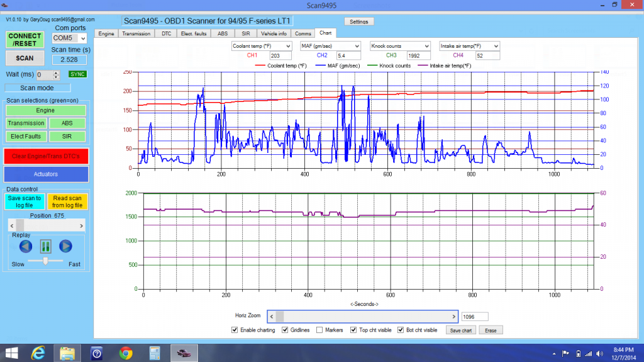Click the left arrow of the Position scrollbar
This screenshot has height=362, width=644.
tap(12, 226)
